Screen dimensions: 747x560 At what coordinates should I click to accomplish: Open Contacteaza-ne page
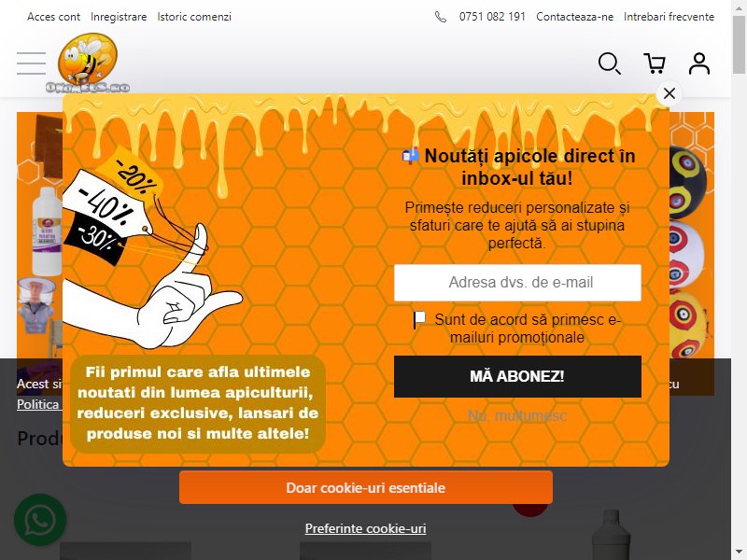pos(574,17)
